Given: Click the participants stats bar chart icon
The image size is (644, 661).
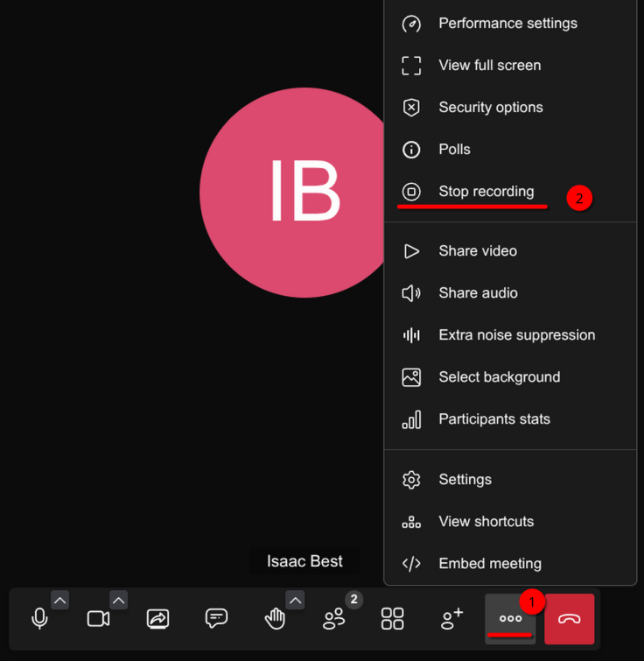Looking at the screenshot, I should tap(411, 419).
